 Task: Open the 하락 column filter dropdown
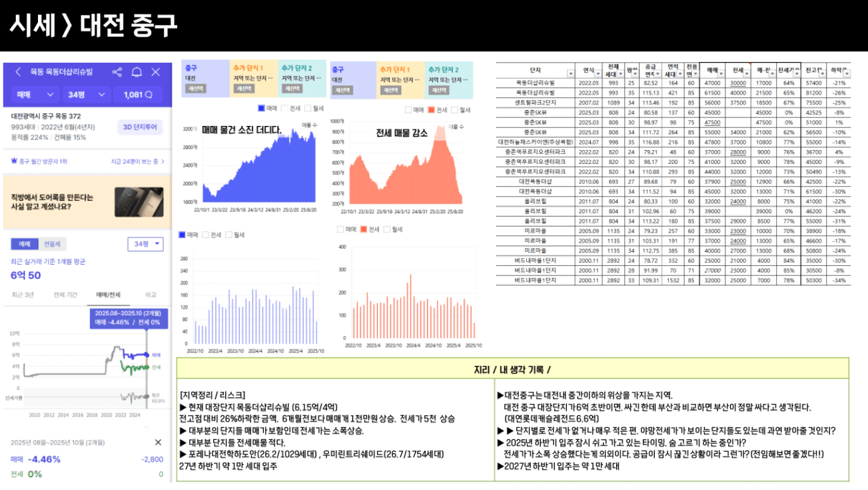[846, 73]
